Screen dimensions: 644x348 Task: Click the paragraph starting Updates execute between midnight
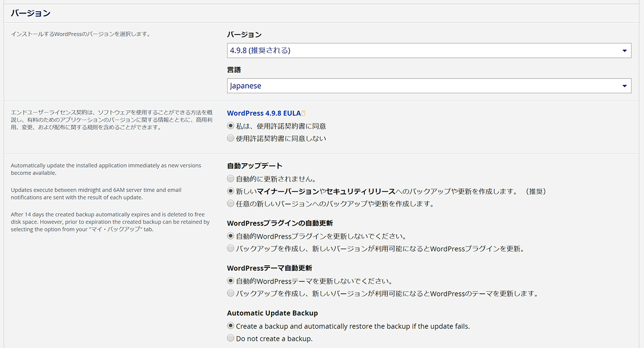click(96, 194)
